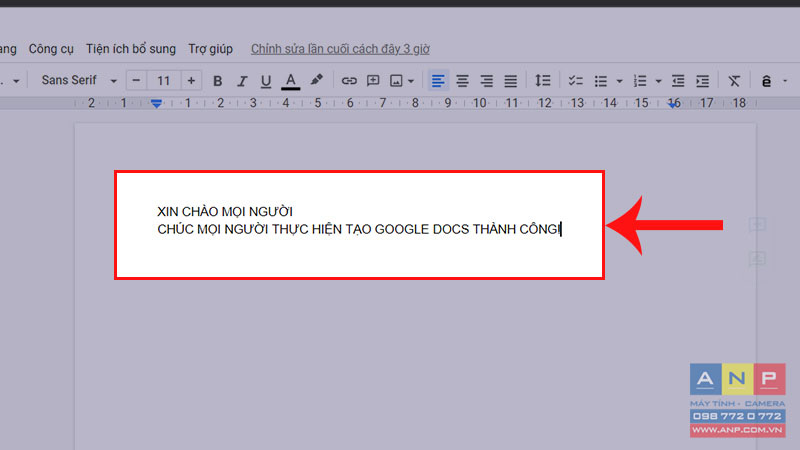
Task: Click the input tools ê icon
Action: click(766, 81)
